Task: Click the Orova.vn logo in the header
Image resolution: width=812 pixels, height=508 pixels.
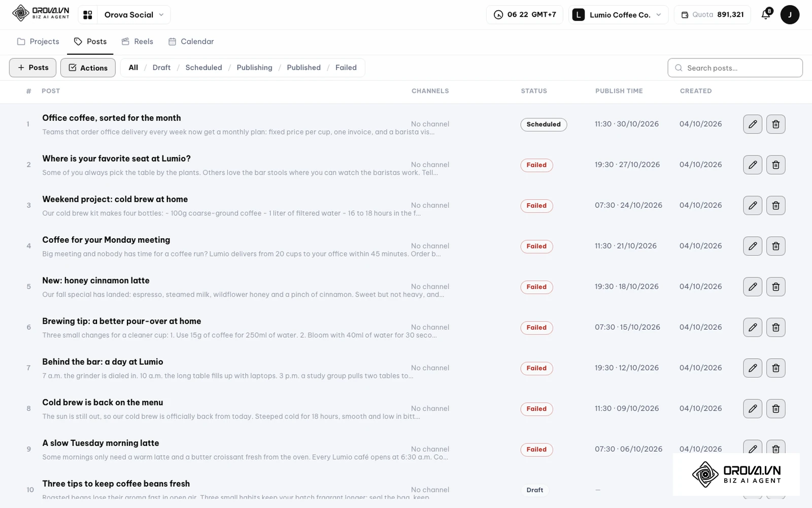Action: coord(41,13)
